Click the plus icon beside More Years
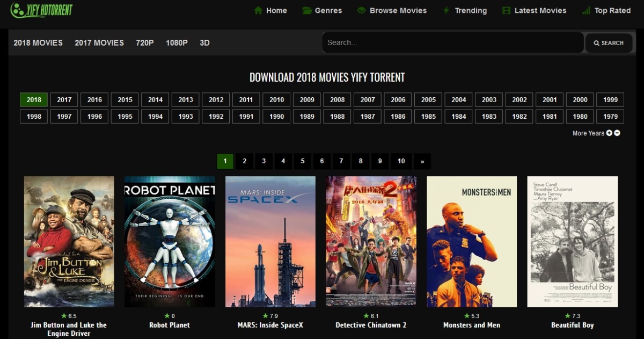This screenshot has height=339, width=644. (609, 133)
